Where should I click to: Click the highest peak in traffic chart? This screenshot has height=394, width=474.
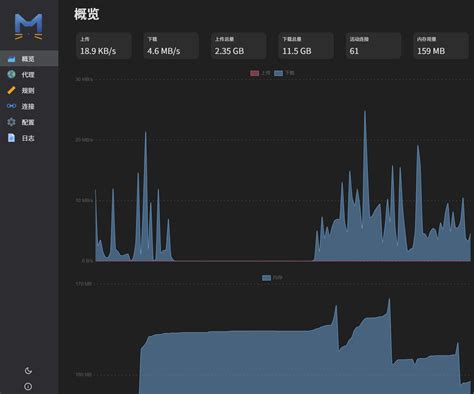tap(365, 112)
